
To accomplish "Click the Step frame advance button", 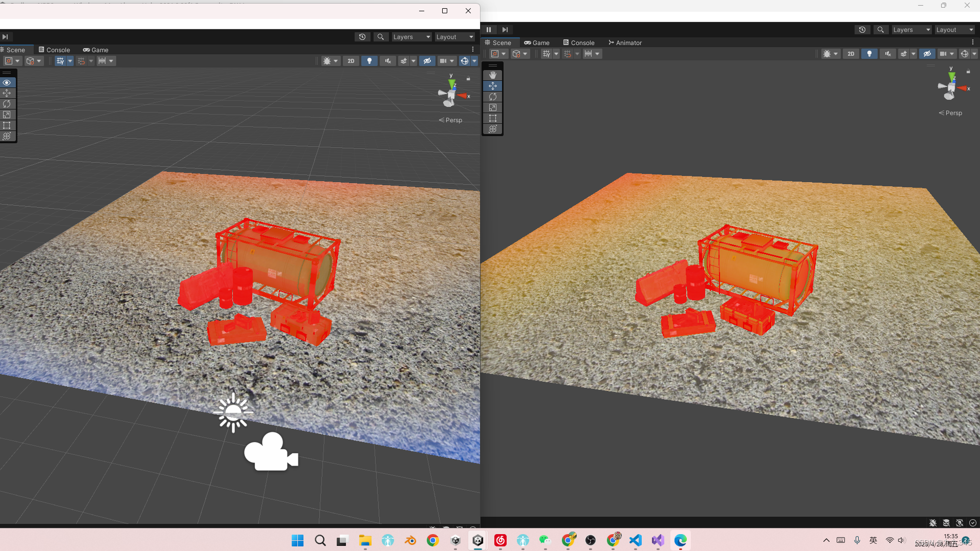I will tap(505, 29).
